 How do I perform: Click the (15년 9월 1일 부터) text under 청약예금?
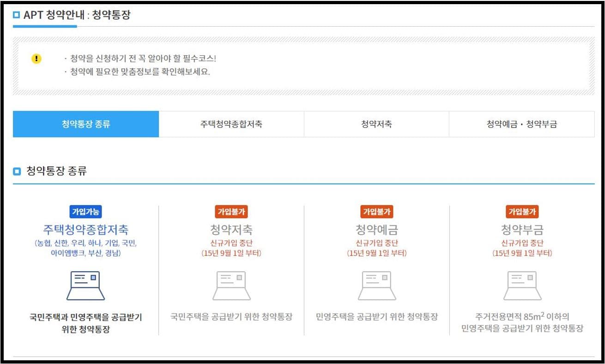(x=377, y=253)
